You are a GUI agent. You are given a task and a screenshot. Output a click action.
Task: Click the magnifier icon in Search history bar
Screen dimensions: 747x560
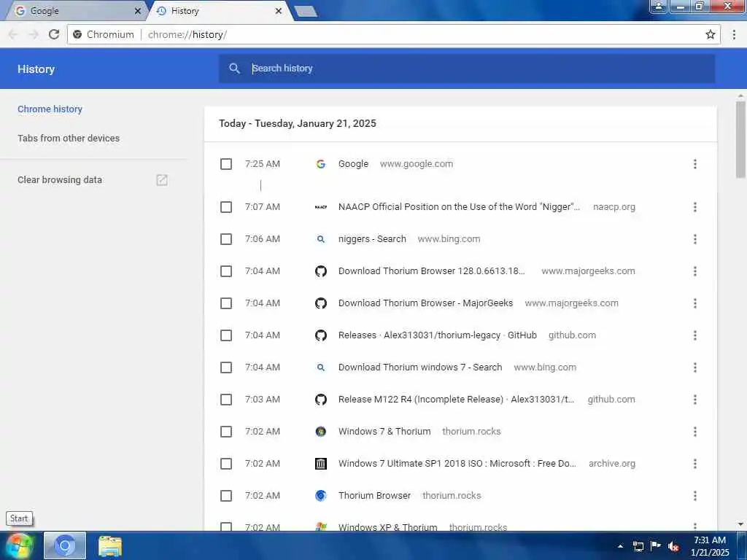pyautogui.click(x=234, y=69)
